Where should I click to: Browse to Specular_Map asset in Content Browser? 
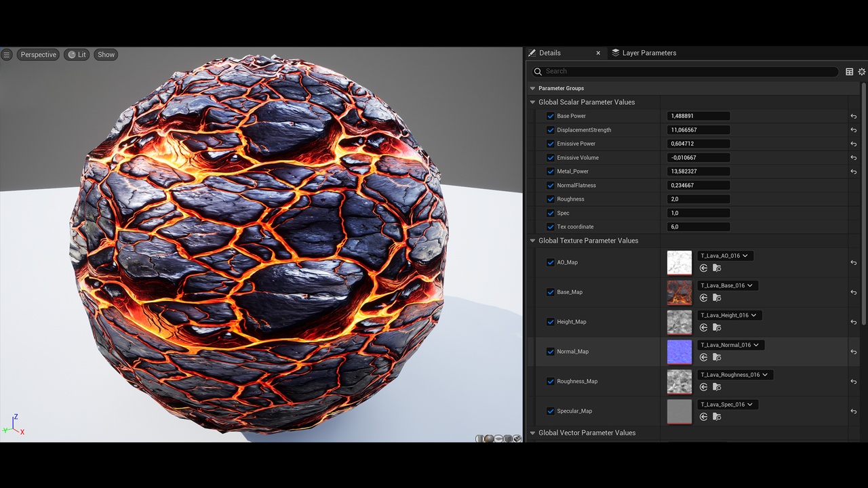(717, 418)
